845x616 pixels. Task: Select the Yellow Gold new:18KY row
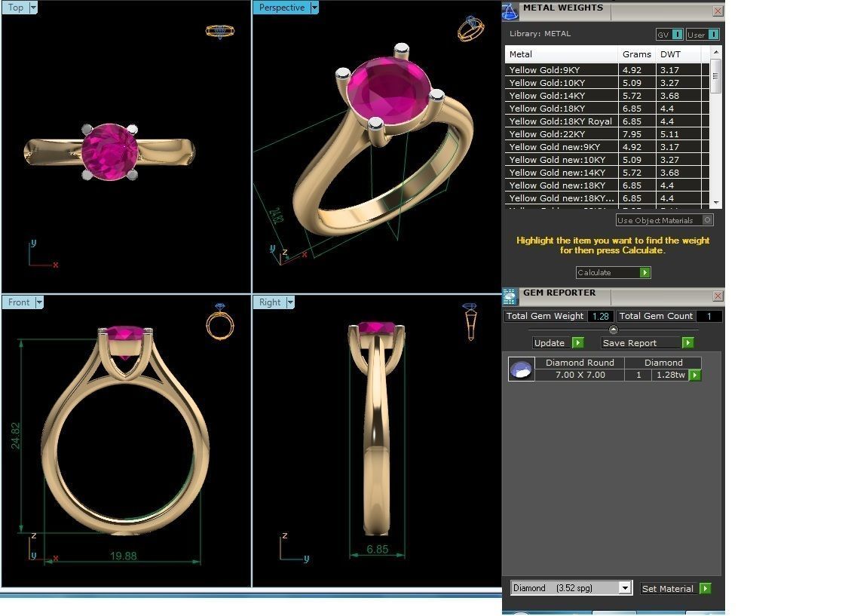pos(607,185)
